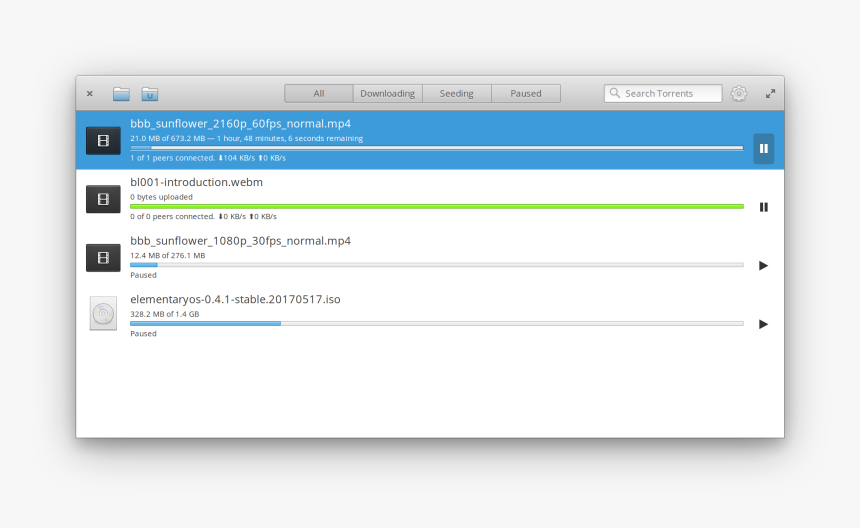Click the '21.0 MB of 673.2 MB' status text

point(167,138)
